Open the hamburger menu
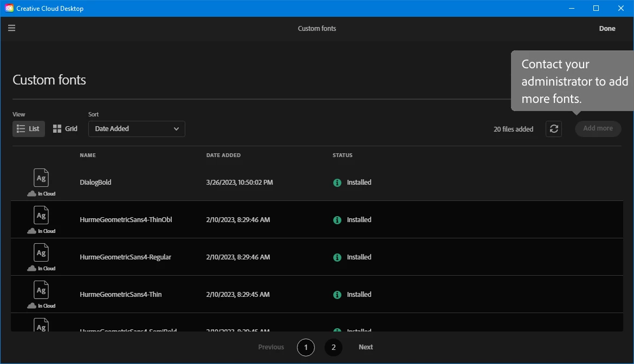The width and height of the screenshot is (634, 364). pyautogui.click(x=11, y=28)
